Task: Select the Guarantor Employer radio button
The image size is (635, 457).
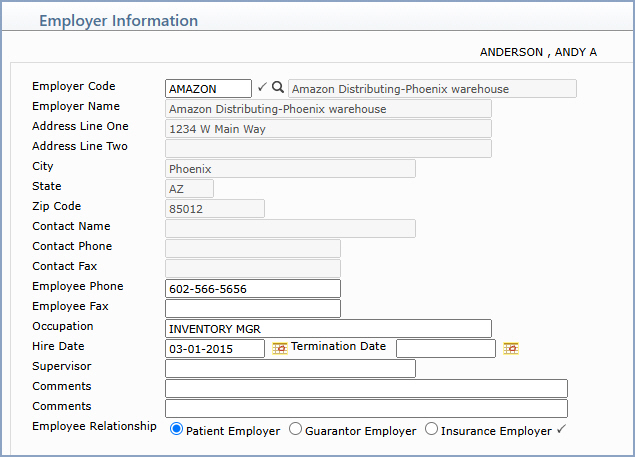Action: pyautogui.click(x=295, y=429)
